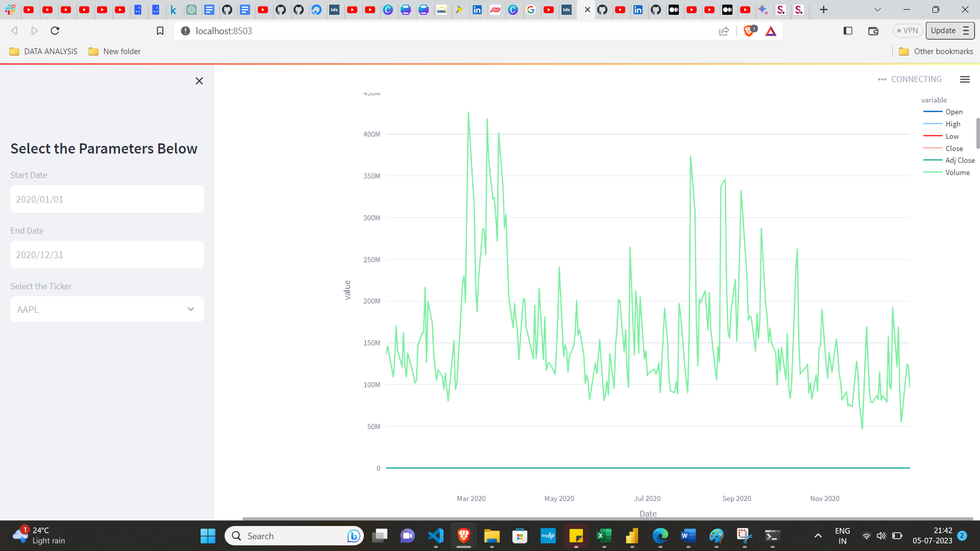980x551 pixels.
Task: Hide the Volume series via the legend
Action: pyautogui.click(x=958, y=172)
